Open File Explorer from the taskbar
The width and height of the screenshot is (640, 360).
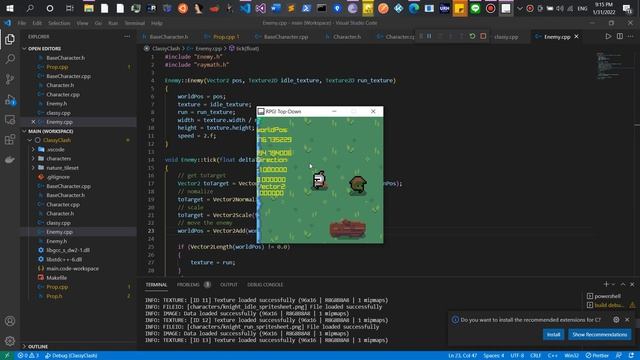pyautogui.click(x=89, y=8)
